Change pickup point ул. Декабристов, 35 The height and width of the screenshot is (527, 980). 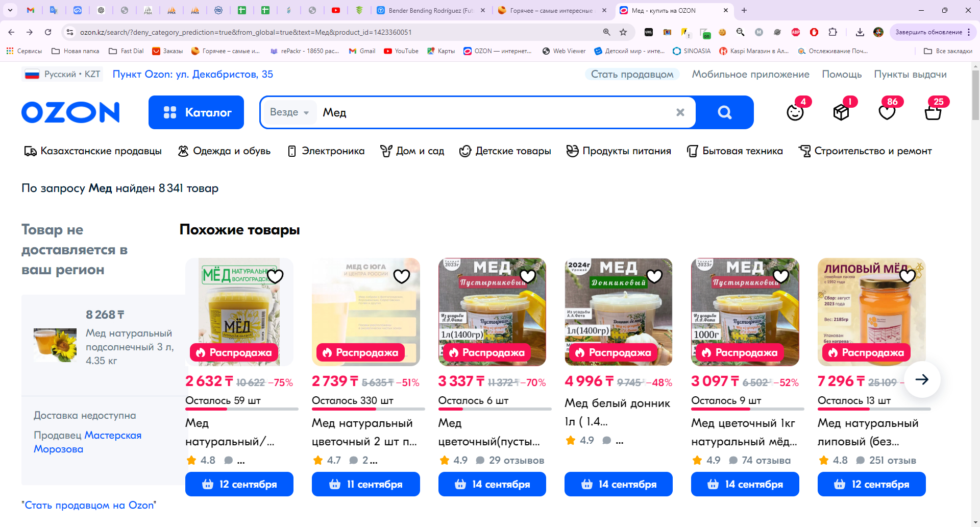(x=193, y=74)
